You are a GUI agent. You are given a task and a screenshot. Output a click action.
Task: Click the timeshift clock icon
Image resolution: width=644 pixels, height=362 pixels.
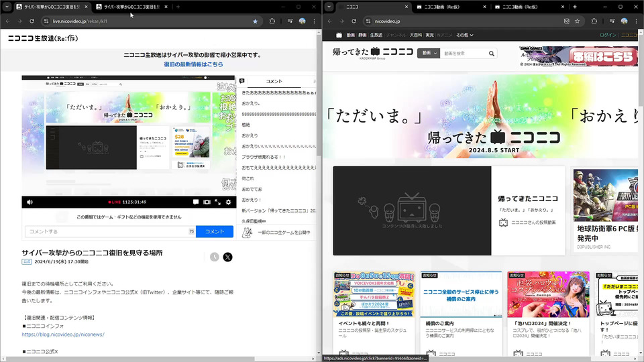point(215,257)
